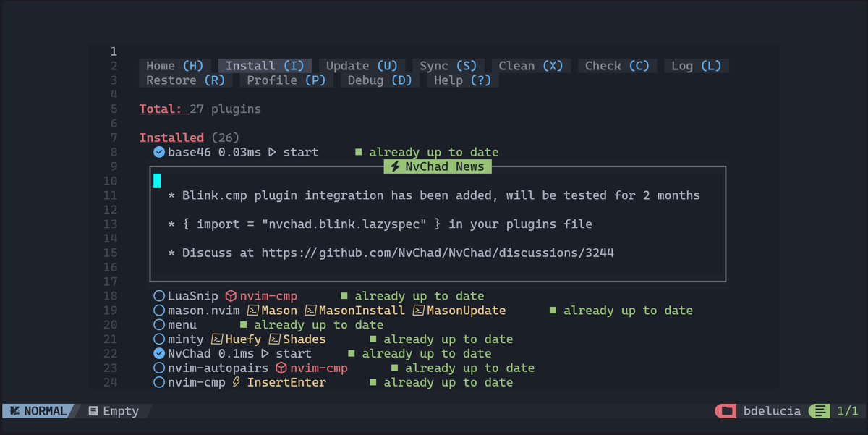Click the nvchad.blink.lazyspec import line

click(x=380, y=224)
